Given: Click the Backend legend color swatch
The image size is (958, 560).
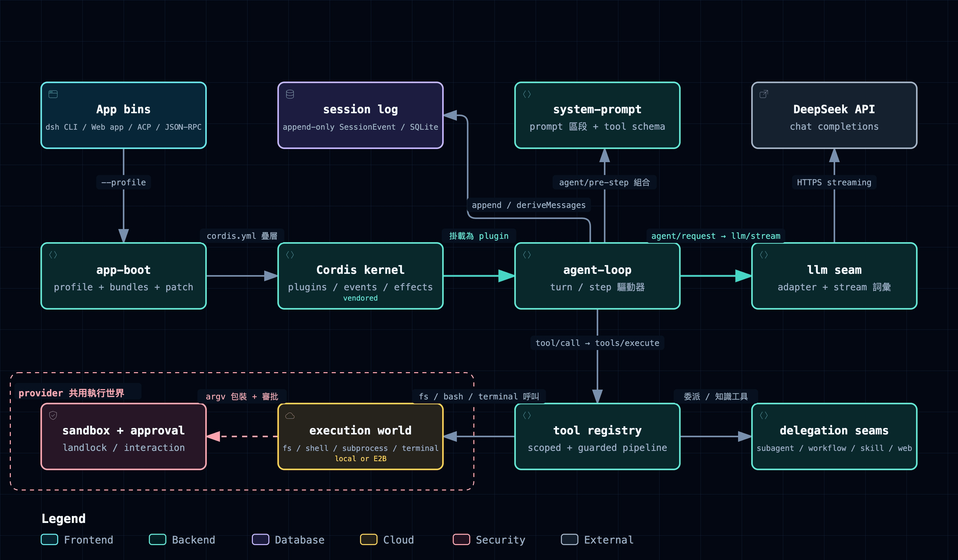Looking at the screenshot, I should 157,539.
